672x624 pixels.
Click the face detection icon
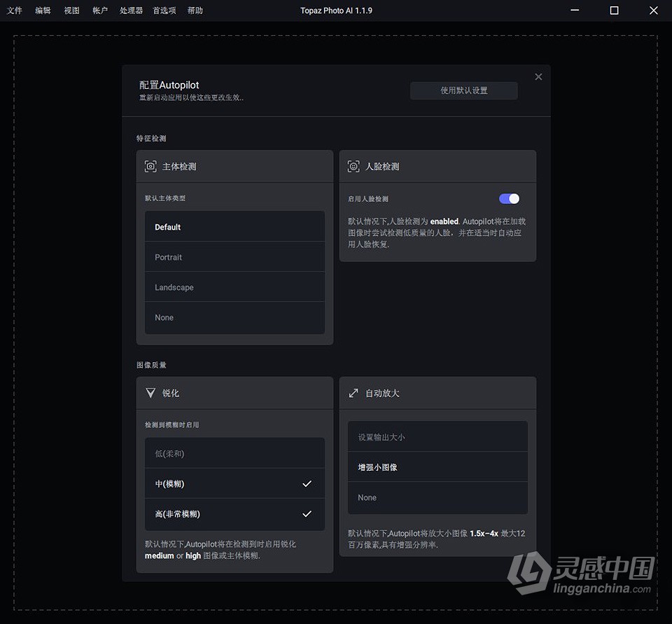pos(353,167)
